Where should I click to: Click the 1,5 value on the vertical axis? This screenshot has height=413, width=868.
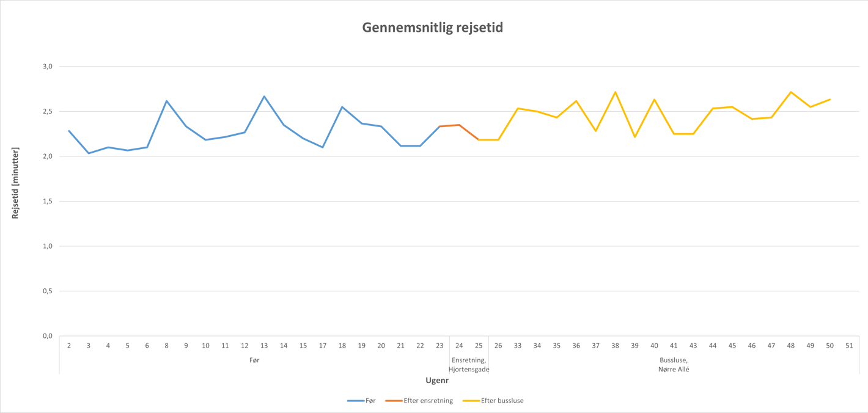pos(47,201)
